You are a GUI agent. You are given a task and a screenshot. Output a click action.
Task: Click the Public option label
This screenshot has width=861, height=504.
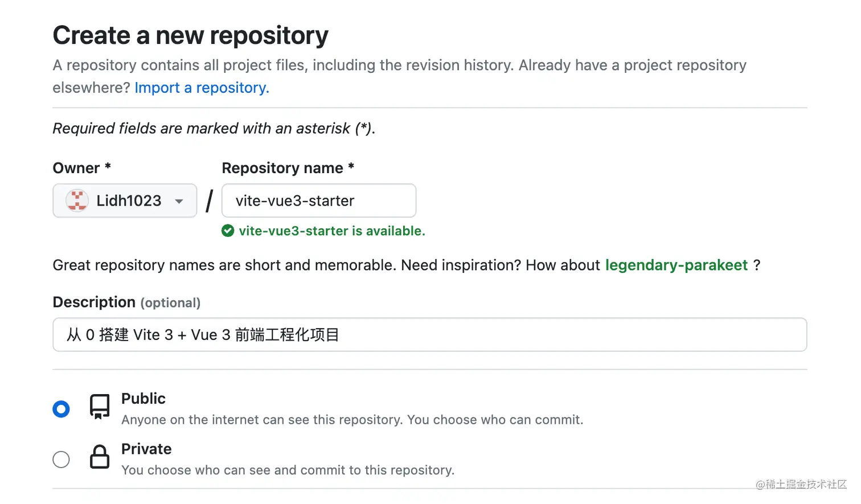tap(143, 399)
